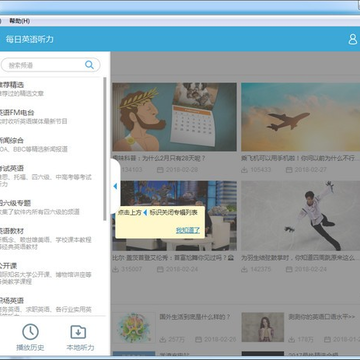
Task: Open the 帮助(H) menu
Action: [x=20, y=21]
